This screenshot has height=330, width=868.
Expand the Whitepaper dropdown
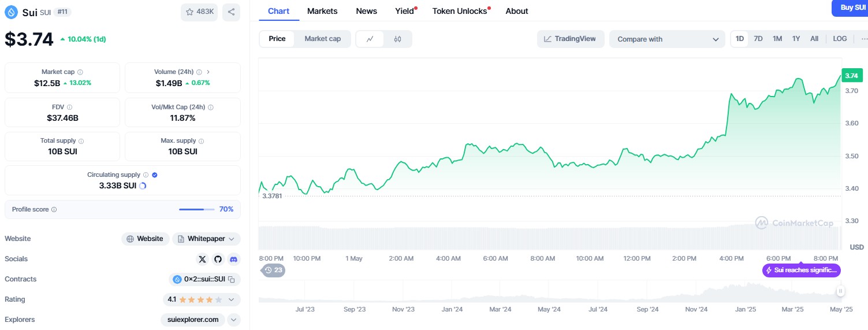click(232, 239)
